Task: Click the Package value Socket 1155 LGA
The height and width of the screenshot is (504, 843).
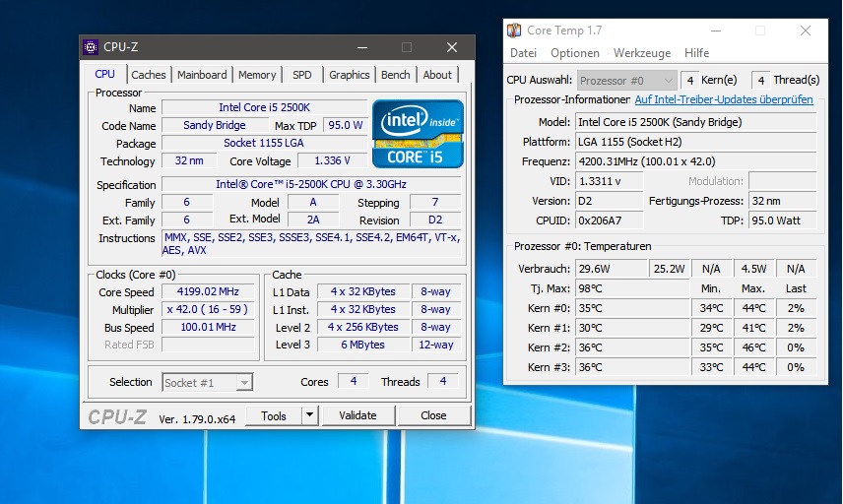Action: tap(265, 143)
